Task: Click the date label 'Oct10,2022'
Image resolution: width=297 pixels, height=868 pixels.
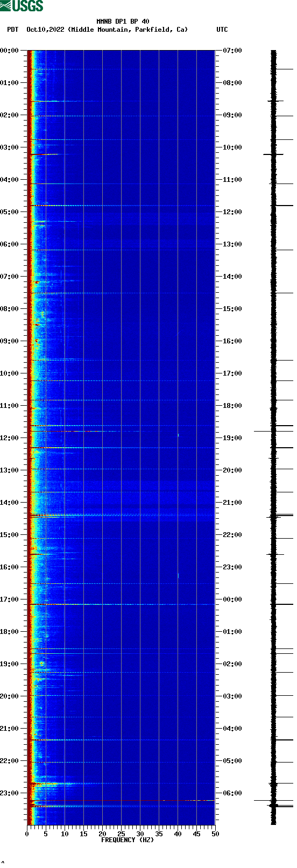Action: (x=45, y=30)
